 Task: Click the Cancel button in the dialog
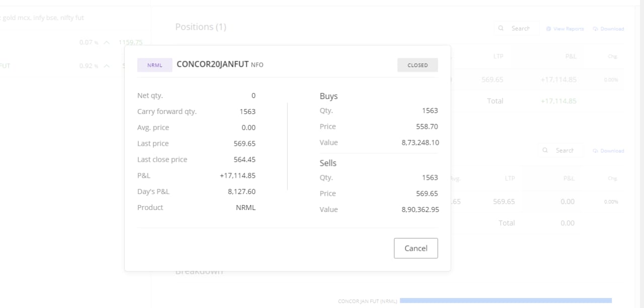click(x=416, y=248)
